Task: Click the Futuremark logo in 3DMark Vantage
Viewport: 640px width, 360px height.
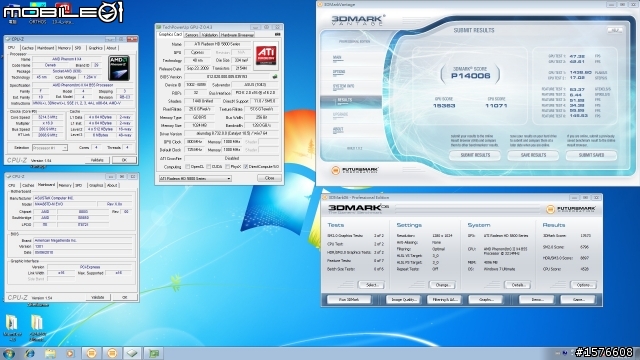Action: click(x=355, y=170)
